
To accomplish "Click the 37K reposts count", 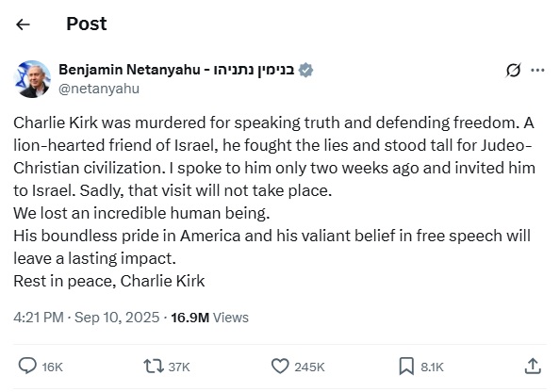I will coord(179,367).
